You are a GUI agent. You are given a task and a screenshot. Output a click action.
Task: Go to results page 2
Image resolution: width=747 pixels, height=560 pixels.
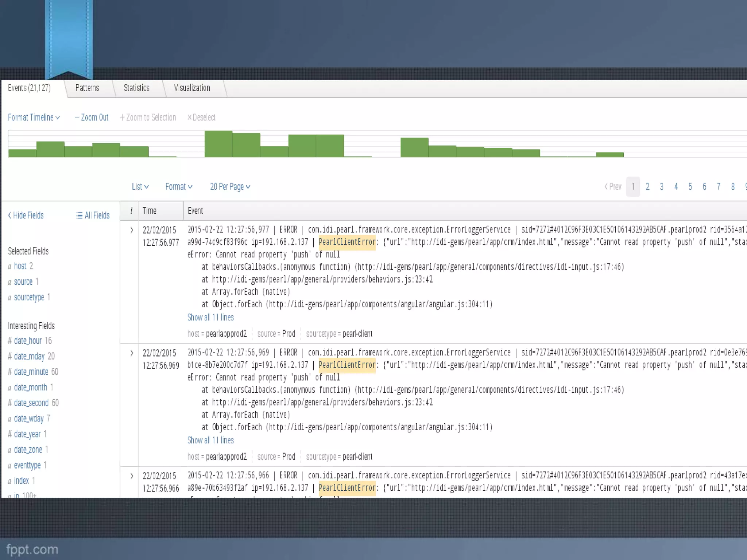[647, 187]
